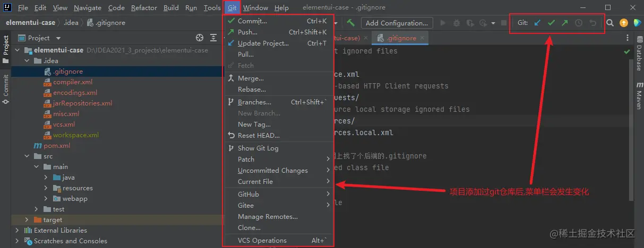This screenshot has height=248, width=644.
Task: Open the Window menu
Action: pos(255,7)
